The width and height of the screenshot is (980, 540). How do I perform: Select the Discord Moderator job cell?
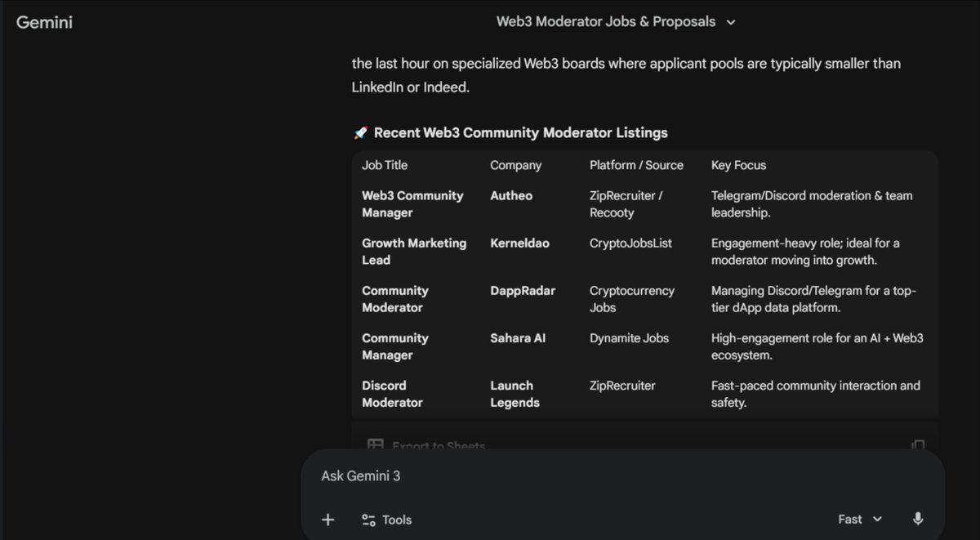click(392, 394)
